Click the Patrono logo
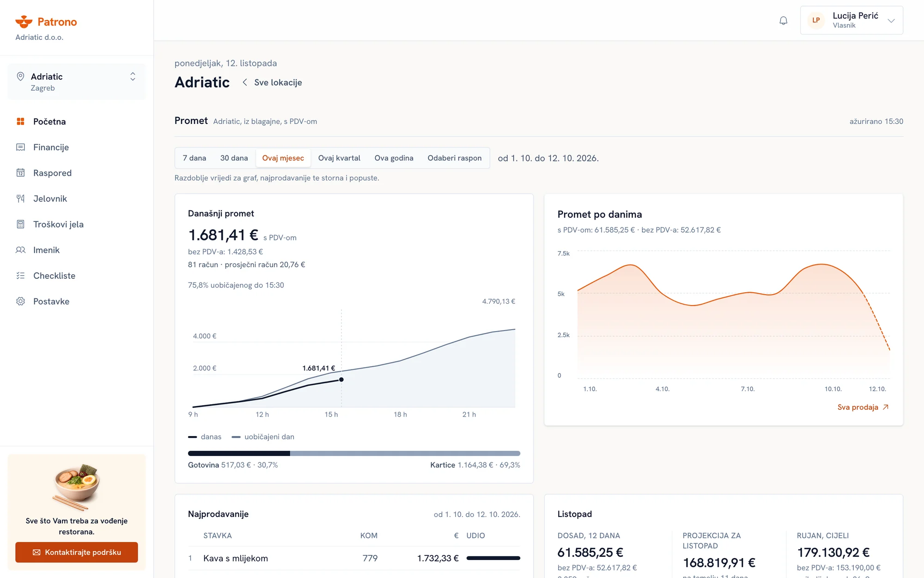Image resolution: width=924 pixels, height=578 pixels. (46, 22)
